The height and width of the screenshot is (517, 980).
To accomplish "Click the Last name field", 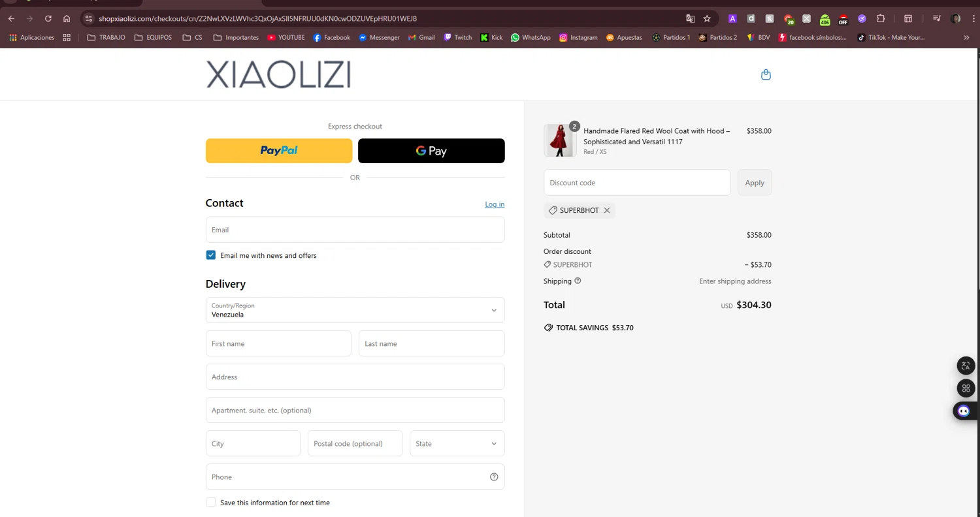I will [x=431, y=343].
